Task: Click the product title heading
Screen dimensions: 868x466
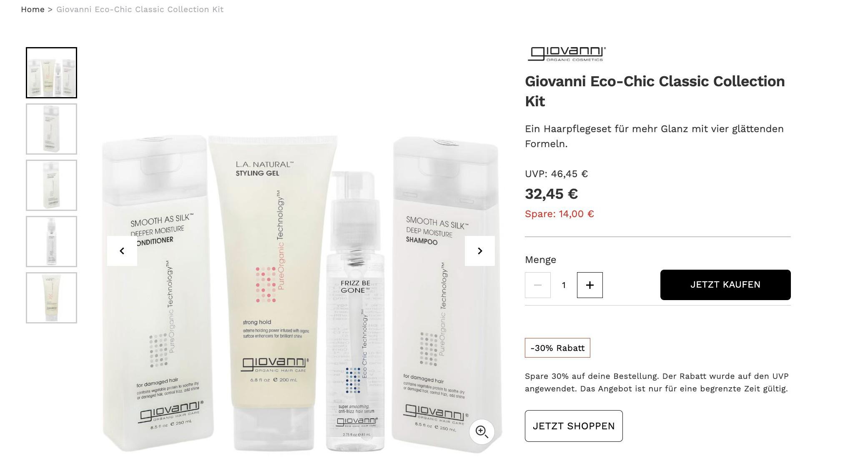Action: point(655,91)
